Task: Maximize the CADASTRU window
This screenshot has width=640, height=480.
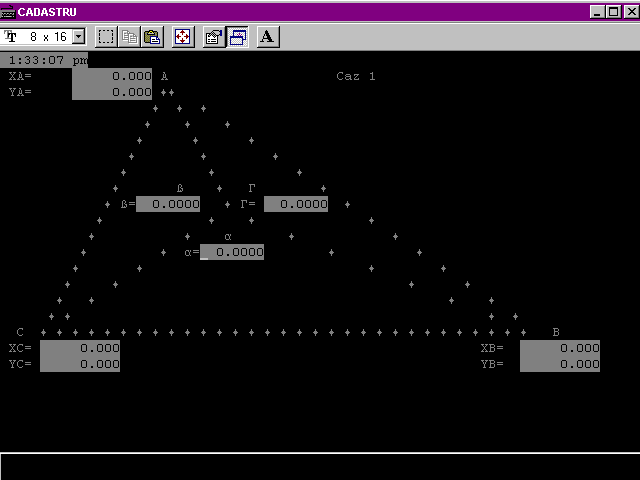Action: pos(612,12)
